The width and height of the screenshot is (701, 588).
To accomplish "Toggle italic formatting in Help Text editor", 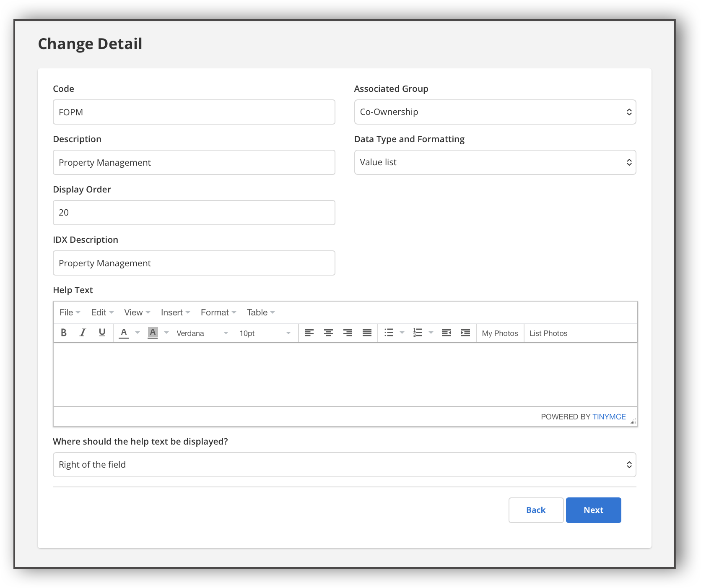I will tap(83, 333).
